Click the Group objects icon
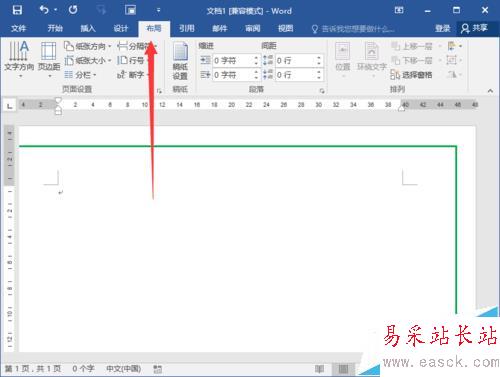Viewport: 500px width, 377px height. (455, 60)
